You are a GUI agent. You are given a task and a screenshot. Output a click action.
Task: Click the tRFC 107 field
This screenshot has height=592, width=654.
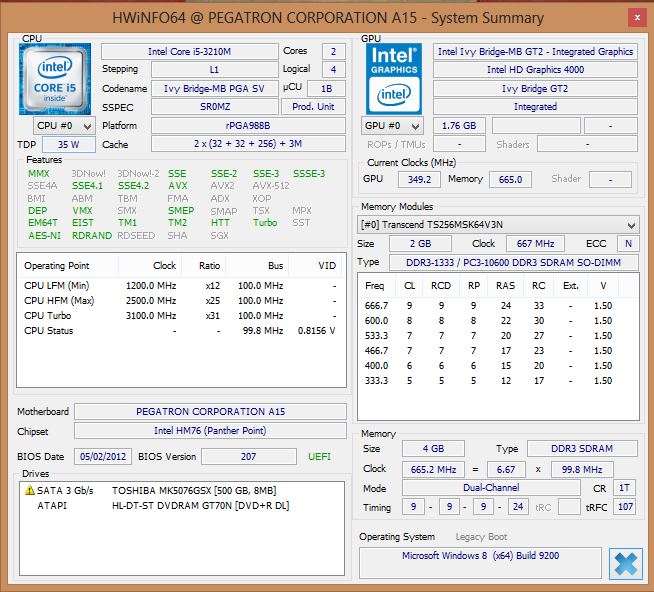(x=625, y=507)
